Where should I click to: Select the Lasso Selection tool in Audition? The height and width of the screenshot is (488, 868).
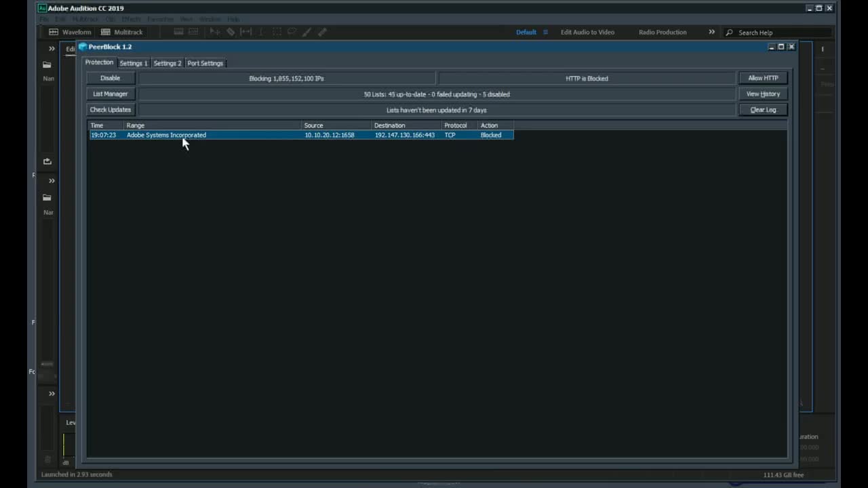292,32
